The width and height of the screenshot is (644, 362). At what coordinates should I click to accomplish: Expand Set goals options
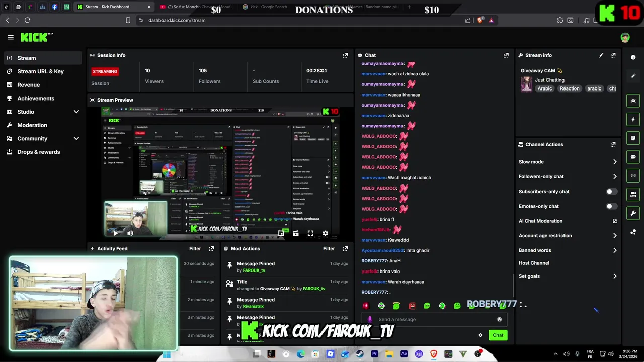(614, 276)
